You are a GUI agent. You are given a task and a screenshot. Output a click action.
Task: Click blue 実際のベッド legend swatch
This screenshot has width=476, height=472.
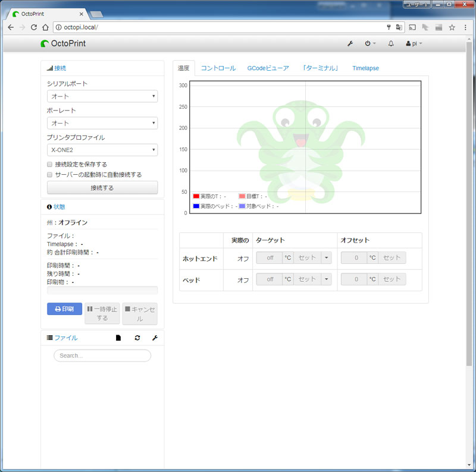click(196, 206)
